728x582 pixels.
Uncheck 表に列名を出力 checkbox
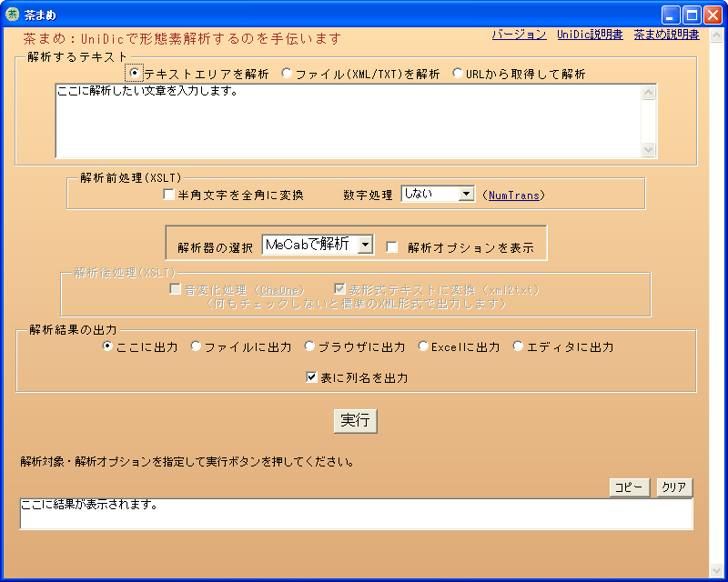tap(312, 377)
